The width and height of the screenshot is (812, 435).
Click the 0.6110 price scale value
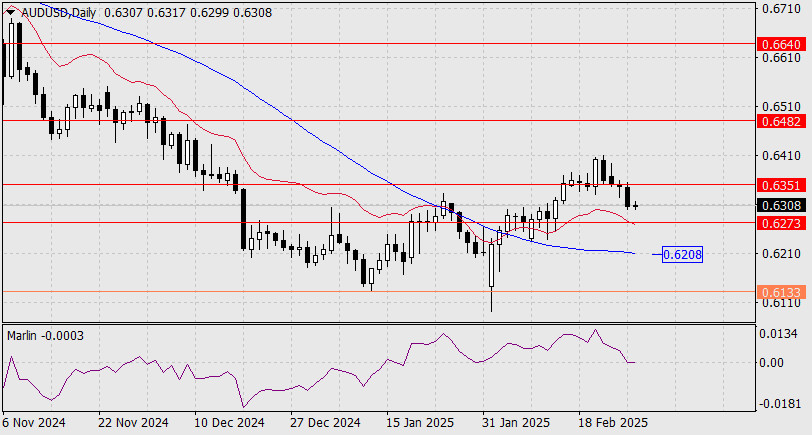click(x=781, y=302)
